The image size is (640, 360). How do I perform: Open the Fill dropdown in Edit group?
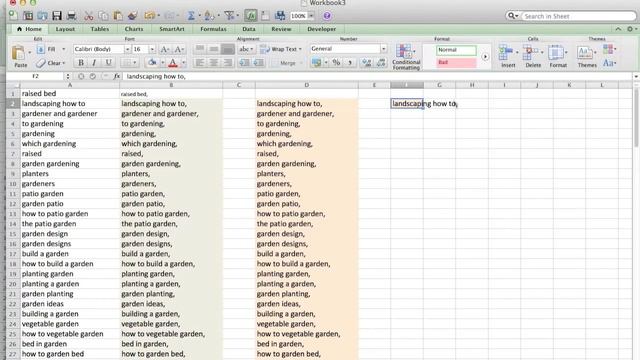pos(63,49)
